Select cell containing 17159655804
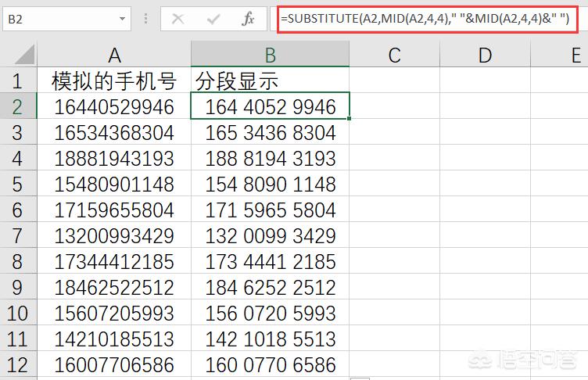 [114, 210]
